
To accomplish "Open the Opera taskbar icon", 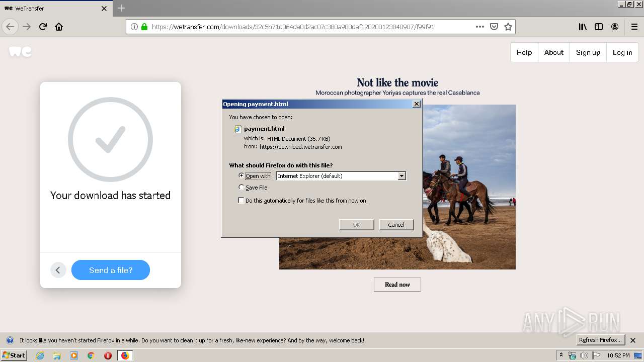I will pos(108,355).
